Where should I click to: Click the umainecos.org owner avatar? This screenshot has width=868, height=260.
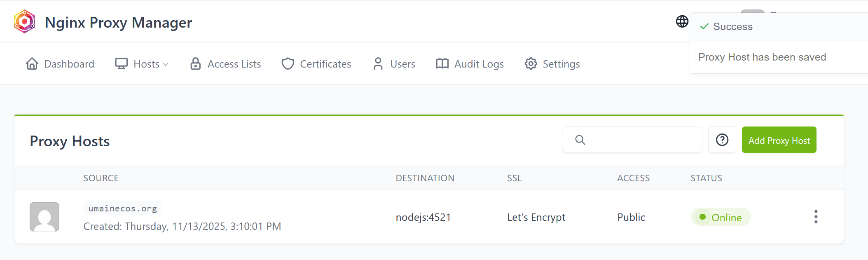[x=44, y=217]
